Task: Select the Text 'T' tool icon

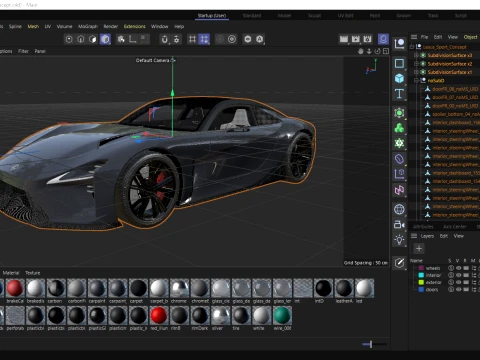Action: click(399, 94)
